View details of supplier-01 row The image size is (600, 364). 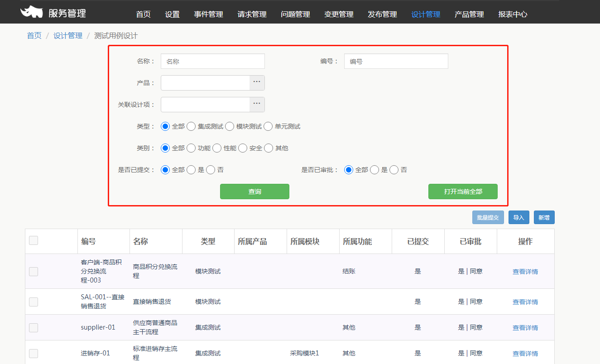coord(525,328)
